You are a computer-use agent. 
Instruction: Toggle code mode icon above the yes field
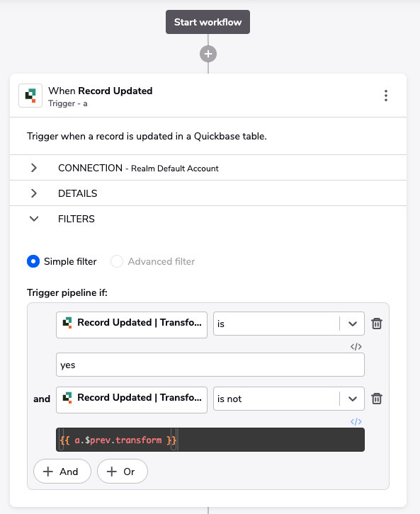coord(356,346)
